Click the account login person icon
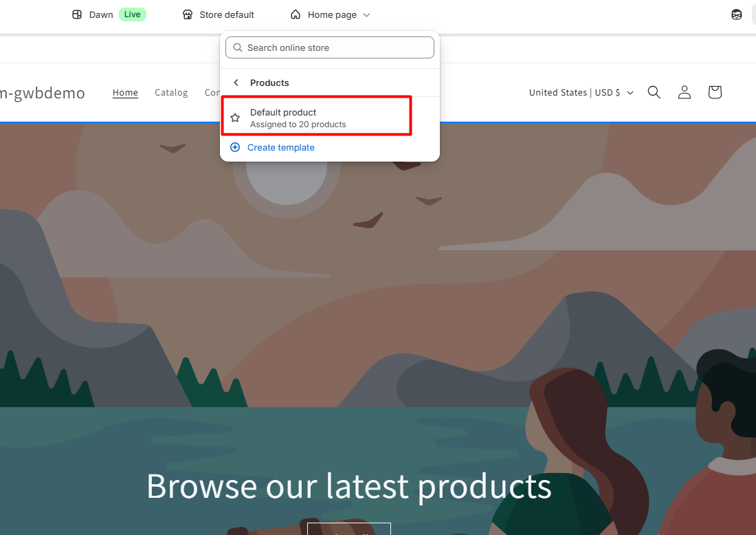Screen dimensions: 756x535 (684, 92)
